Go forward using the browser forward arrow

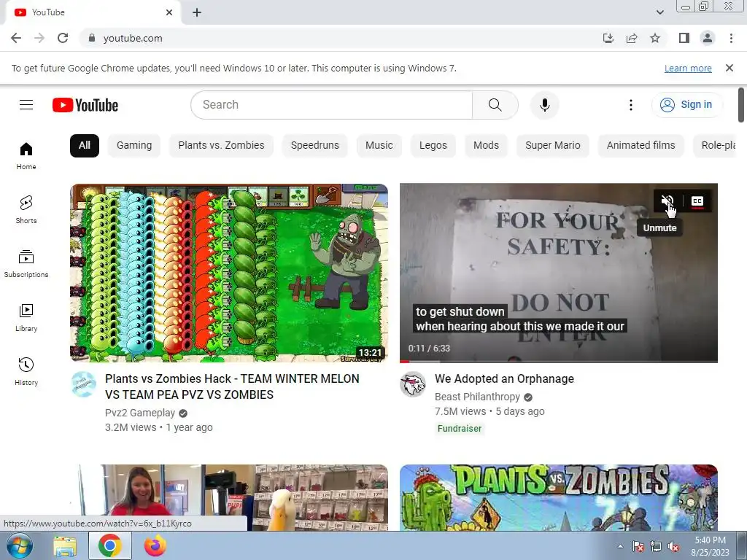pyautogui.click(x=39, y=38)
